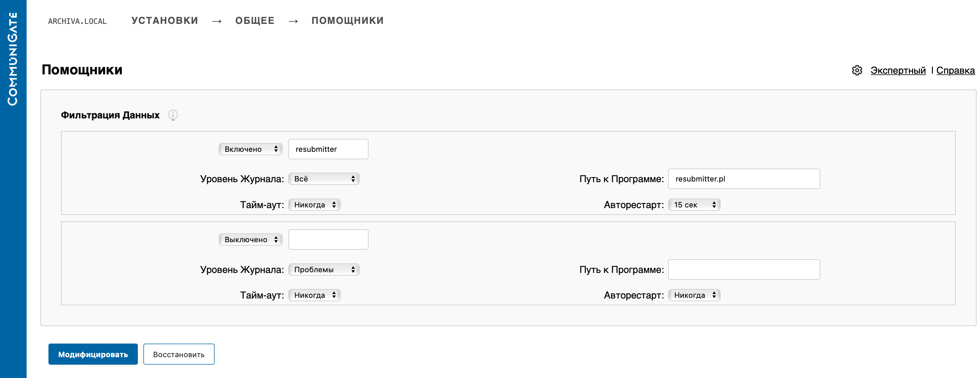
Task: Open Тайм-аут dropdown of resubmitter helper
Action: tap(314, 205)
